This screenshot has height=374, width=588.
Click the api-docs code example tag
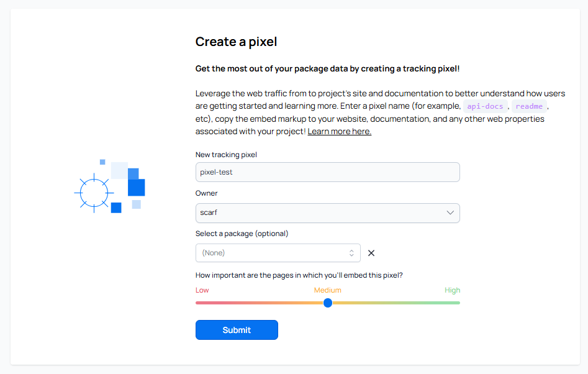(x=486, y=106)
